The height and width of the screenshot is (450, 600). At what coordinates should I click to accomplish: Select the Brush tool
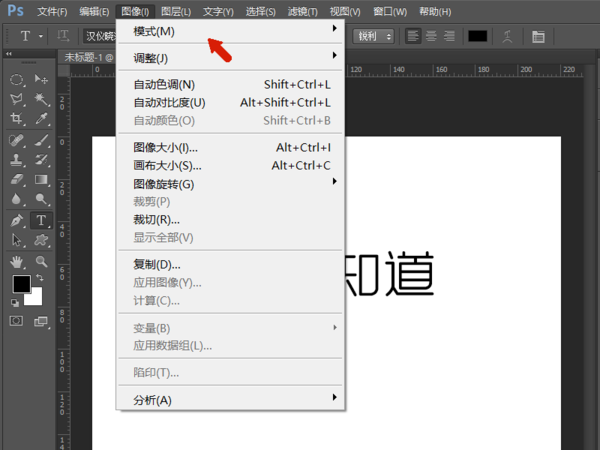tap(41, 140)
